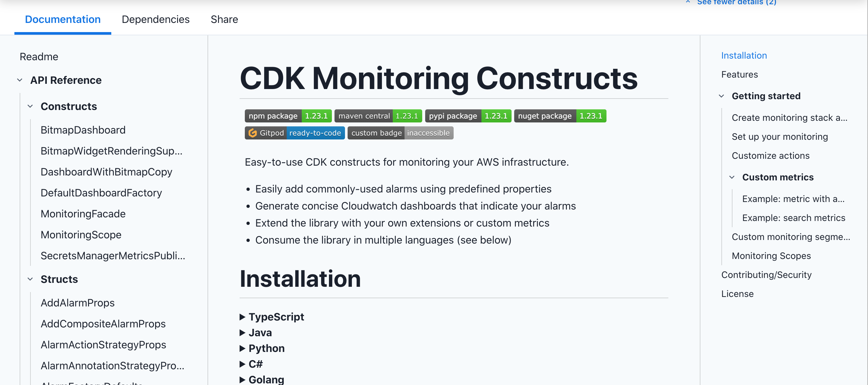Open the Share tab

pos(224,19)
